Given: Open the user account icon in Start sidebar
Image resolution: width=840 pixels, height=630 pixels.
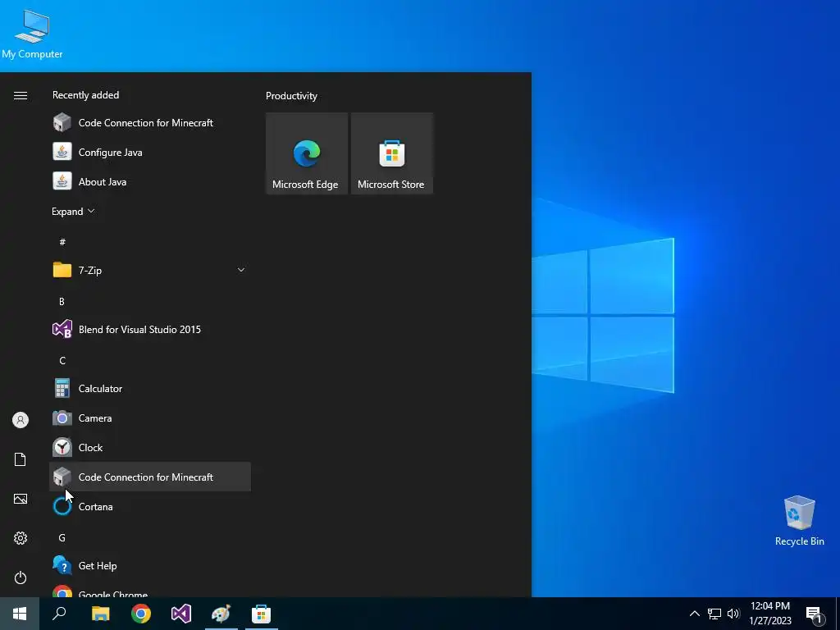Looking at the screenshot, I should coord(21,420).
